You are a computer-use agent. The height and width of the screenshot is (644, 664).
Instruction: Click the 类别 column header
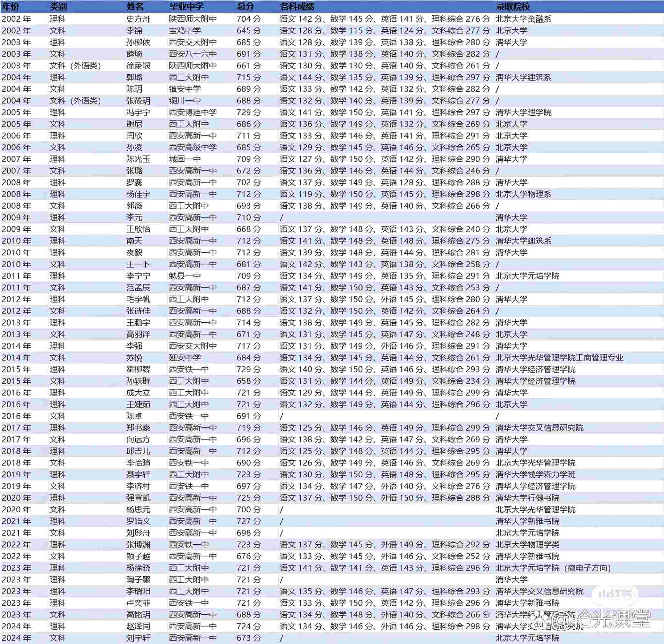58,6
